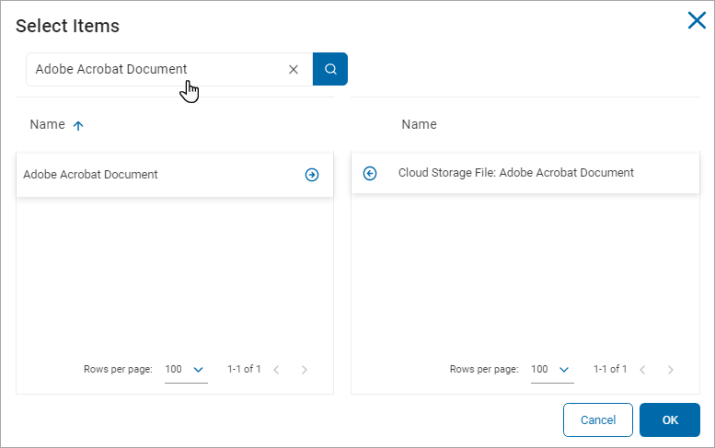Viewport: 715px width, 448px height.
Task: Click the magnifier search button
Action: tap(330, 70)
